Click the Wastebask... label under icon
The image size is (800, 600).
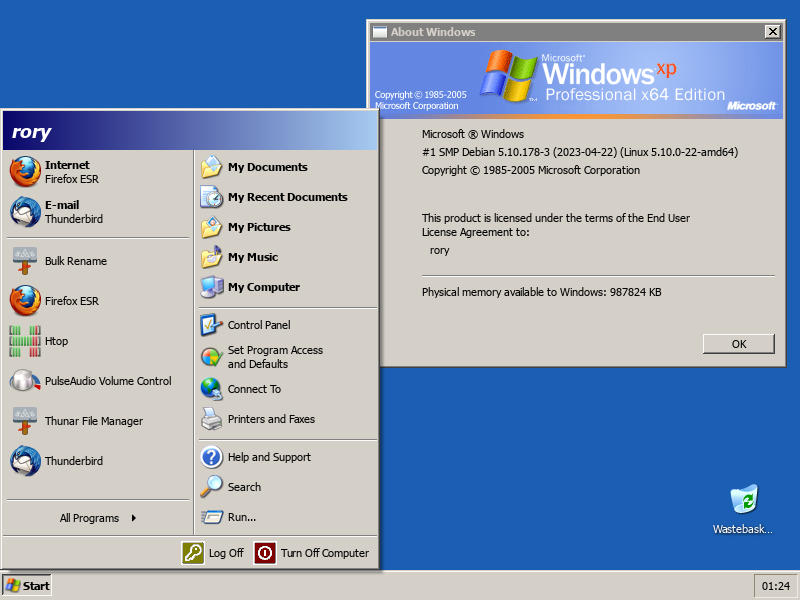[742, 529]
